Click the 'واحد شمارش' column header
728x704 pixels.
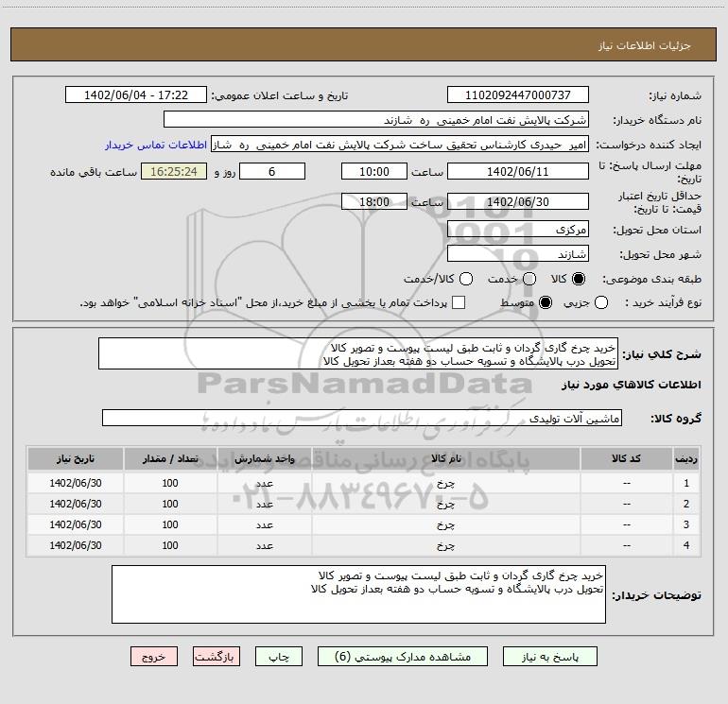tap(264, 458)
